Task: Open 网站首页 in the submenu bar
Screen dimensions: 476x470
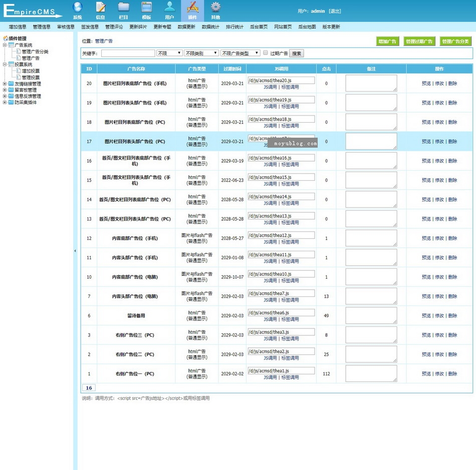Action: [283, 27]
